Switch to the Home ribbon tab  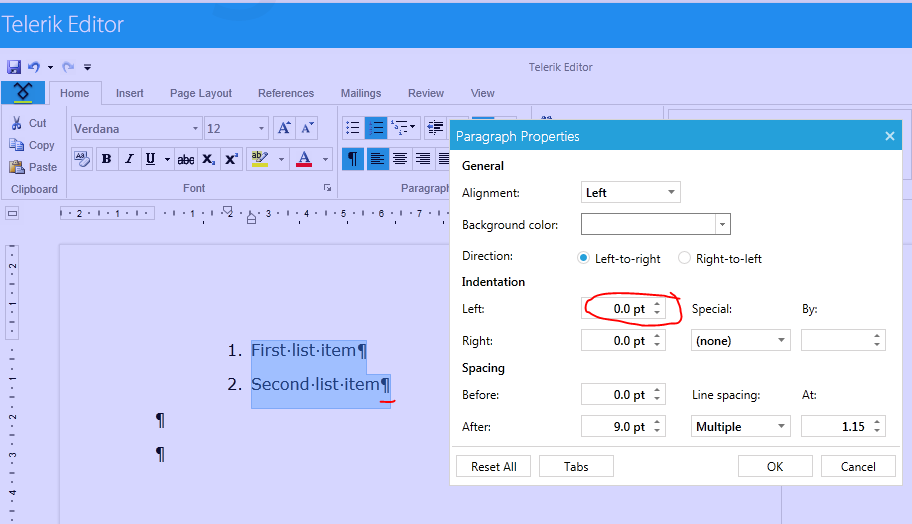coord(74,93)
